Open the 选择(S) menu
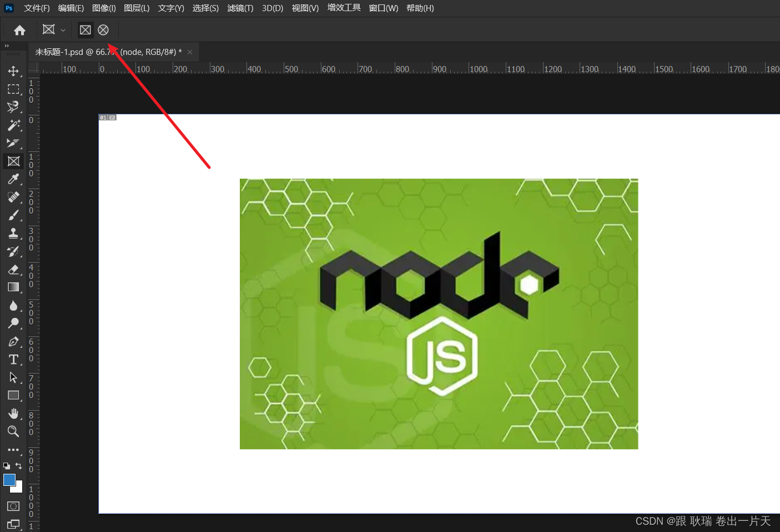 click(x=205, y=8)
